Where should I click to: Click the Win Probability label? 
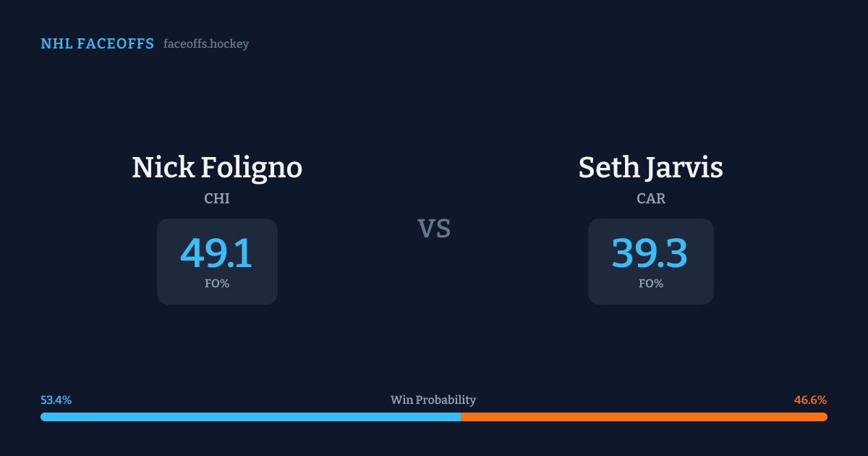pyautogui.click(x=433, y=400)
